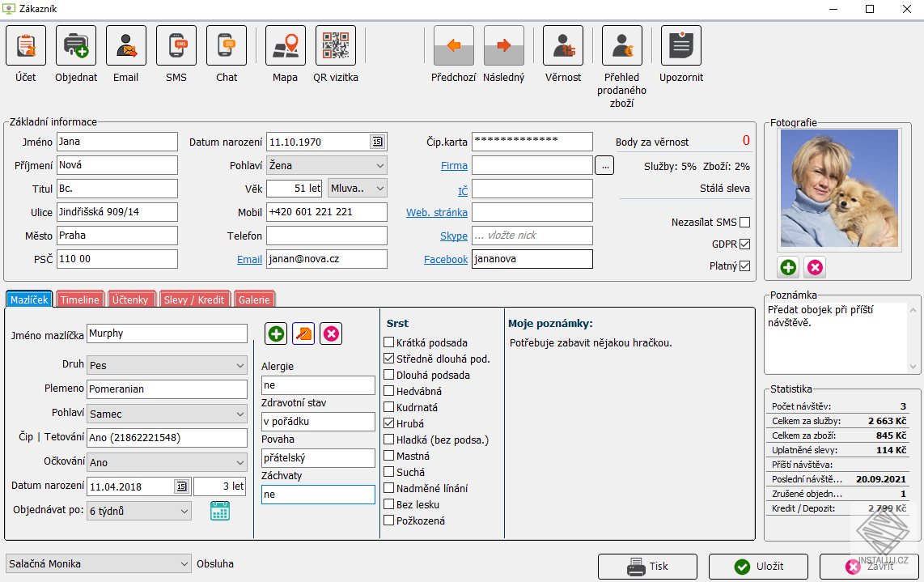The width and height of the screenshot is (924, 582).
Task: Open the Věrnost loyalty view
Action: pos(563,53)
